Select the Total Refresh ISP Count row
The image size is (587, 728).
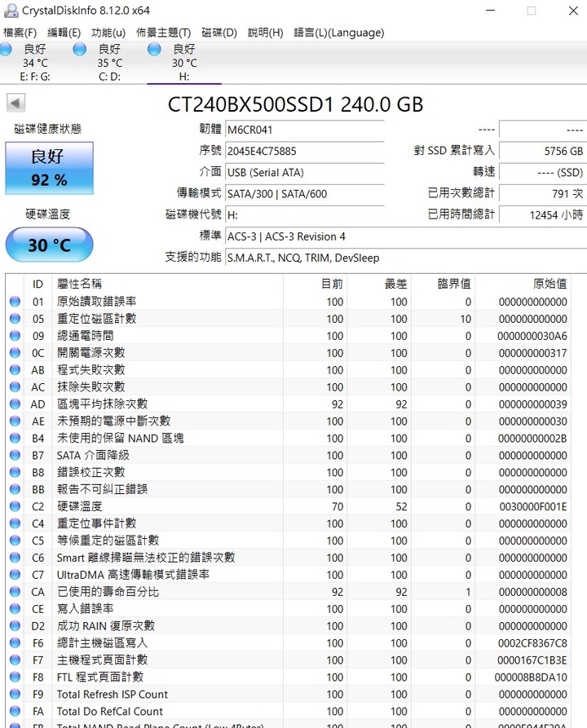click(289, 694)
